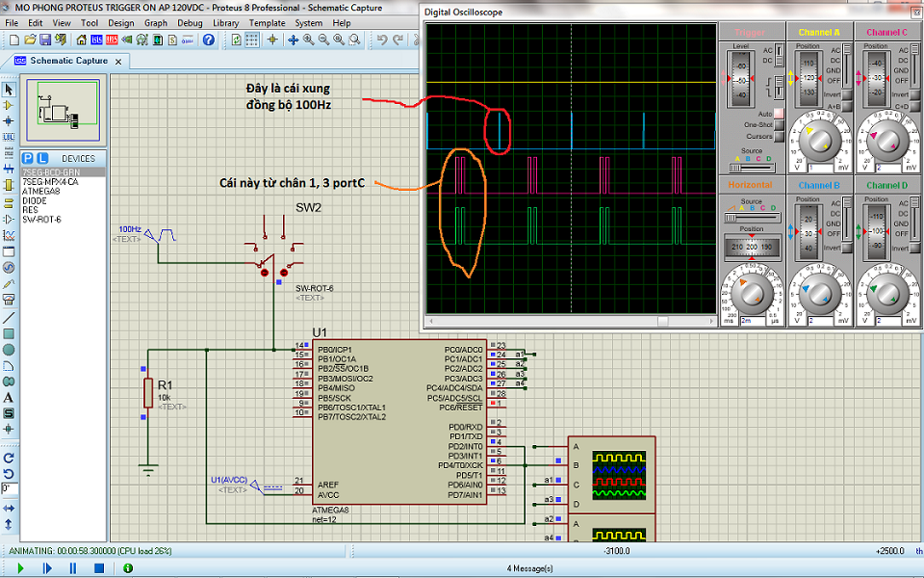Enable One-Shot trigger mode
The width and height of the screenshot is (924, 578).
[779, 124]
